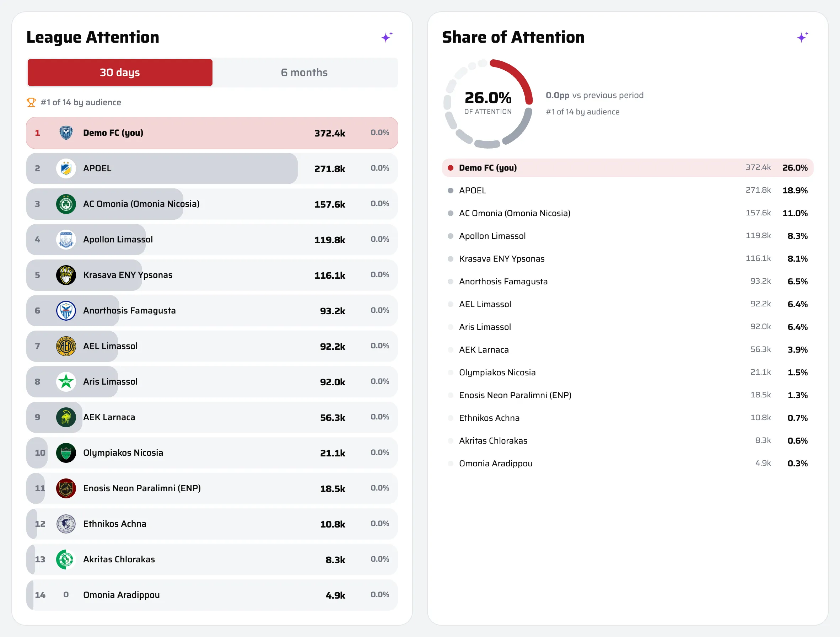Click Olympiakos Nicosia in Share of Attention list

tap(497, 373)
